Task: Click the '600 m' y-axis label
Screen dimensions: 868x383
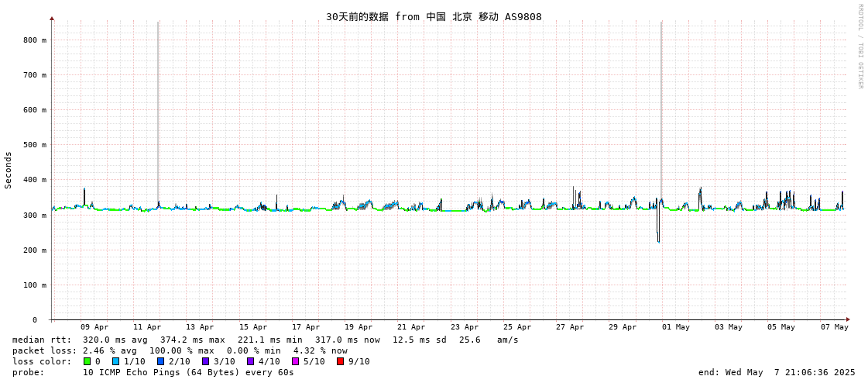Action: point(35,110)
